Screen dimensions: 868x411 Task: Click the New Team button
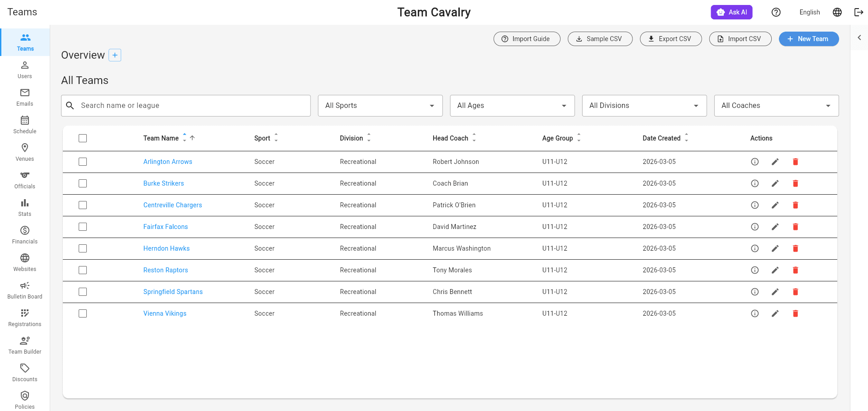pos(809,39)
